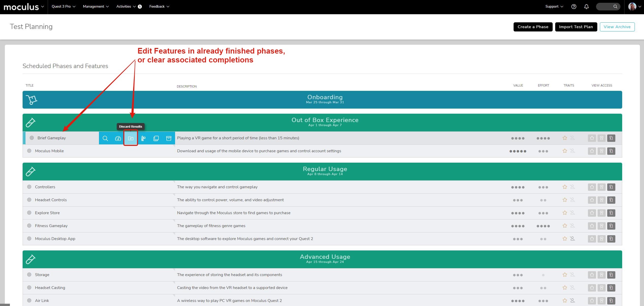Open the Feedback menu
This screenshot has height=306, width=644.
click(159, 7)
